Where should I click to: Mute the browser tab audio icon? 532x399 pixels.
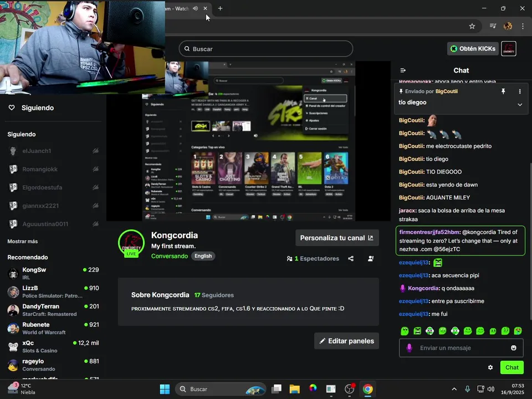tap(196, 8)
